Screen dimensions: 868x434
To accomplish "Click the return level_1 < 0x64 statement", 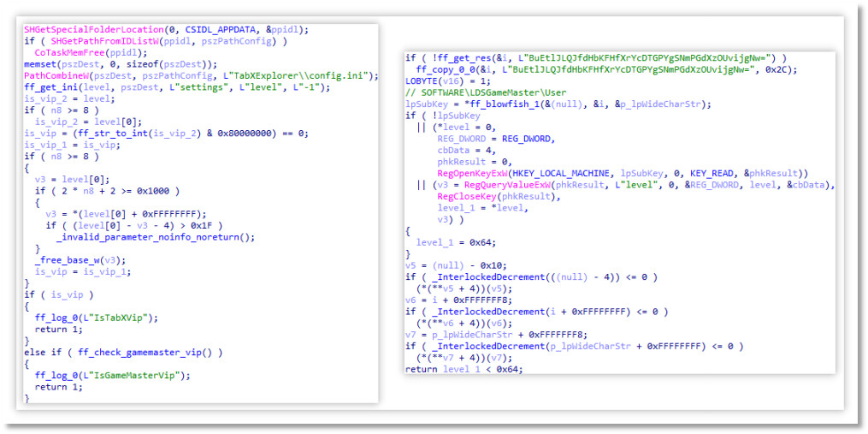I will [461, 370].
